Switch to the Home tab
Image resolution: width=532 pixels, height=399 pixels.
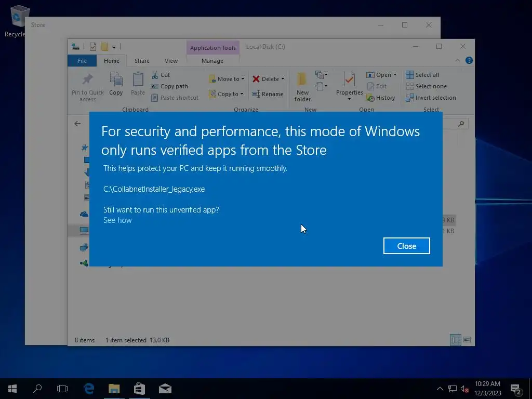pyautogui.click(x=112, y=61)
